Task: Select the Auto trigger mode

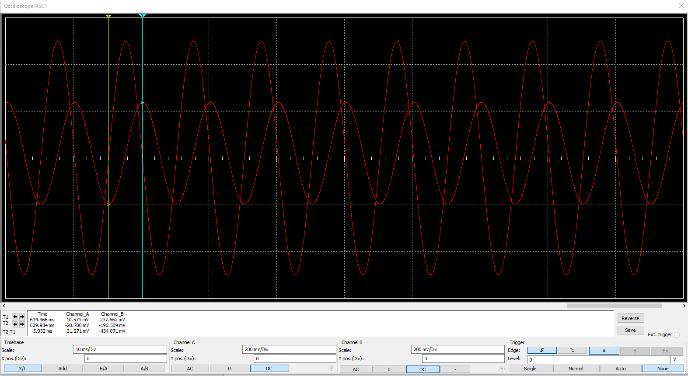Action: [x=620, y=369]
